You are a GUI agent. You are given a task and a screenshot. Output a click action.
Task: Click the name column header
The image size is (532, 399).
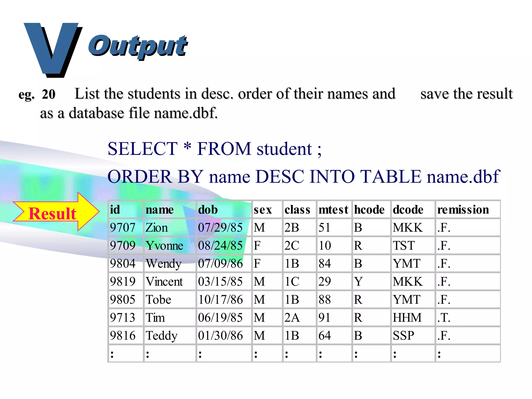[x=159, y=210]
